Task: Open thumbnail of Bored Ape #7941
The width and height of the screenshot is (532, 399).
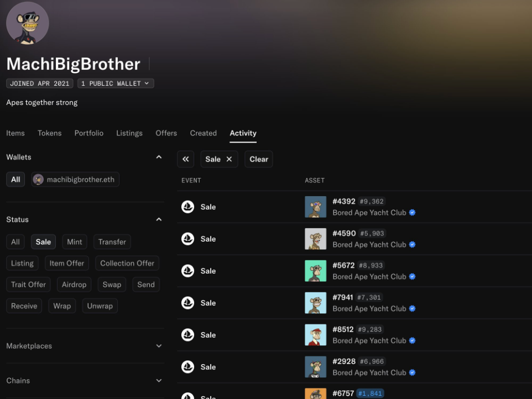Action: [316, 303]
